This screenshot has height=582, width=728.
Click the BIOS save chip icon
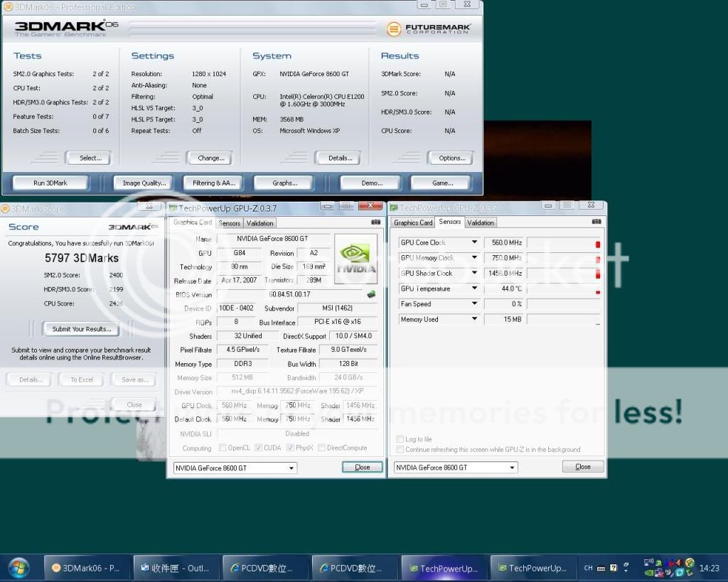point(371,294)
